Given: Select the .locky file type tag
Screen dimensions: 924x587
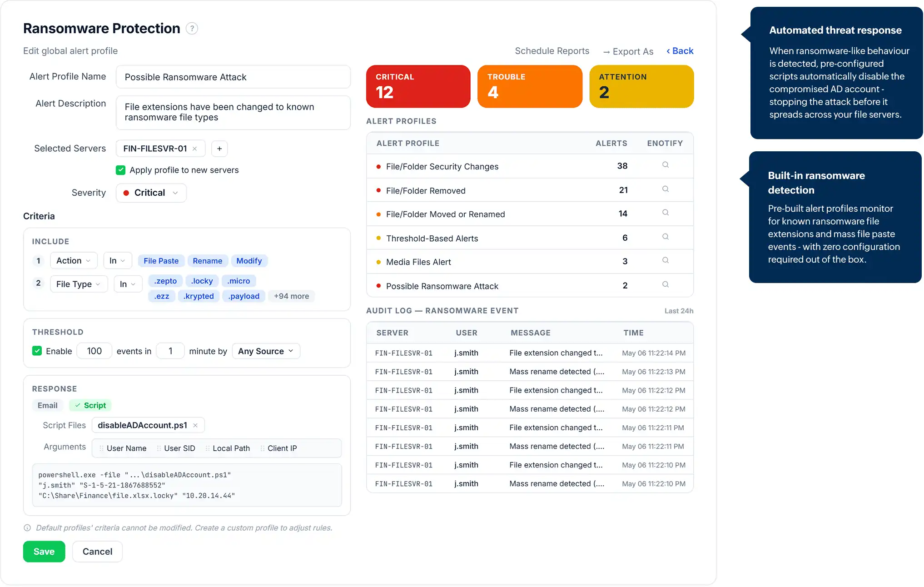Looking at the screenshot, I should (x=202, y=281).
